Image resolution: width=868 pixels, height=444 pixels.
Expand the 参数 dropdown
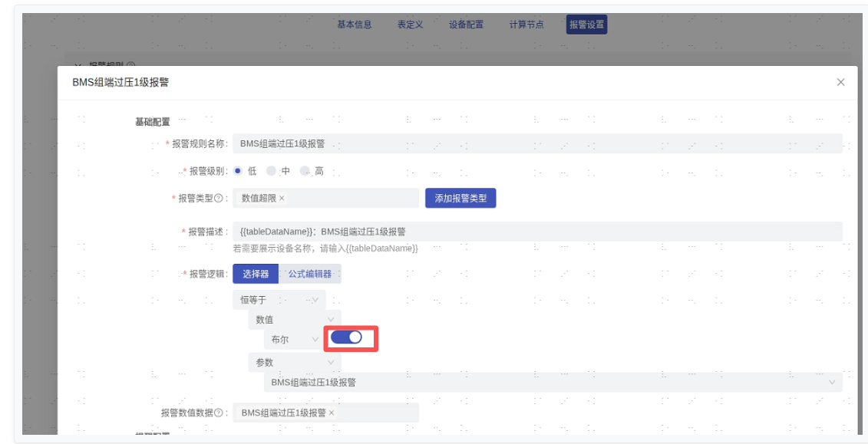(294, 363)
